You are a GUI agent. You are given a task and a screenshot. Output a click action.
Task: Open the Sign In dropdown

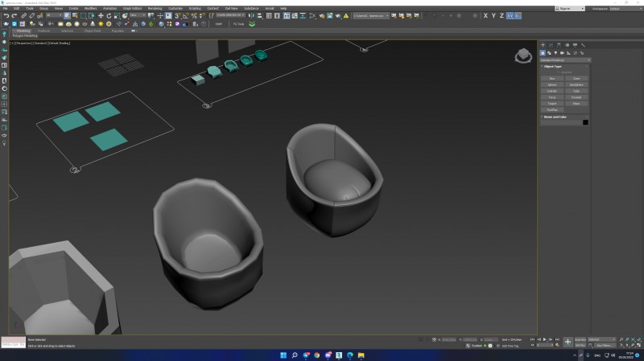570,8
